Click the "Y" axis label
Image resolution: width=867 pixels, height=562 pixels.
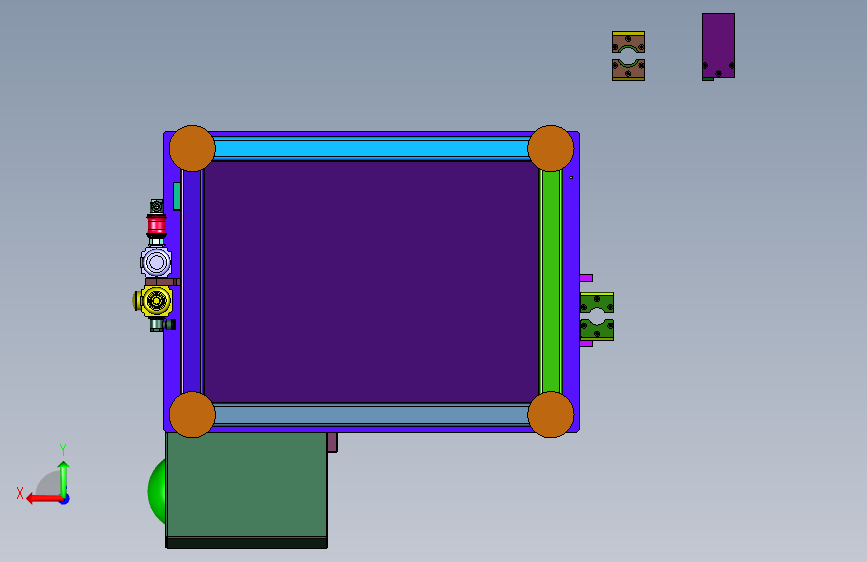tap(63, 449)
